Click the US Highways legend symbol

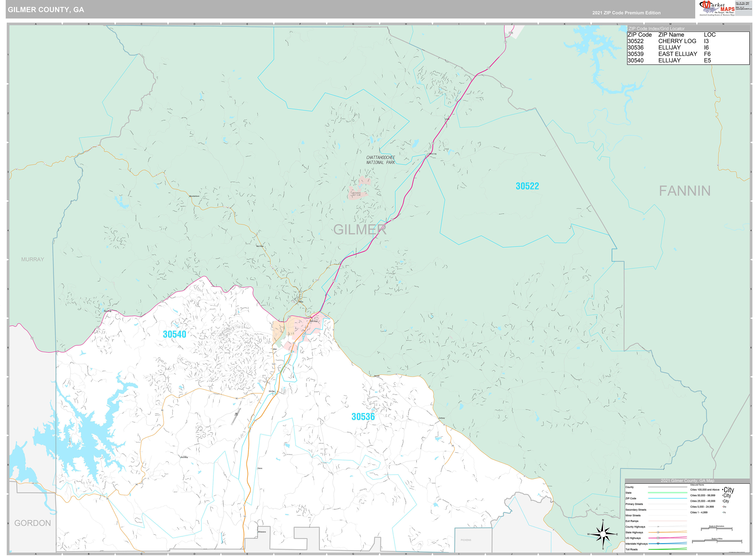click(x=659, y=538)
